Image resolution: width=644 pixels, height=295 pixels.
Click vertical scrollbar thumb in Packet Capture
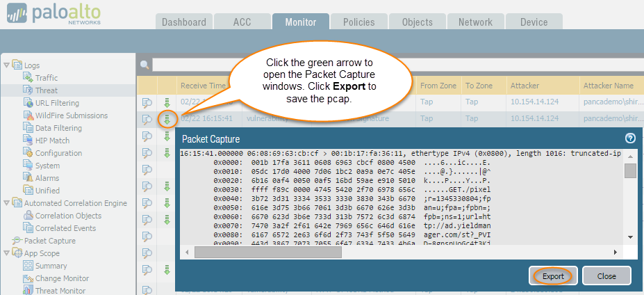[x=630, y=170]
